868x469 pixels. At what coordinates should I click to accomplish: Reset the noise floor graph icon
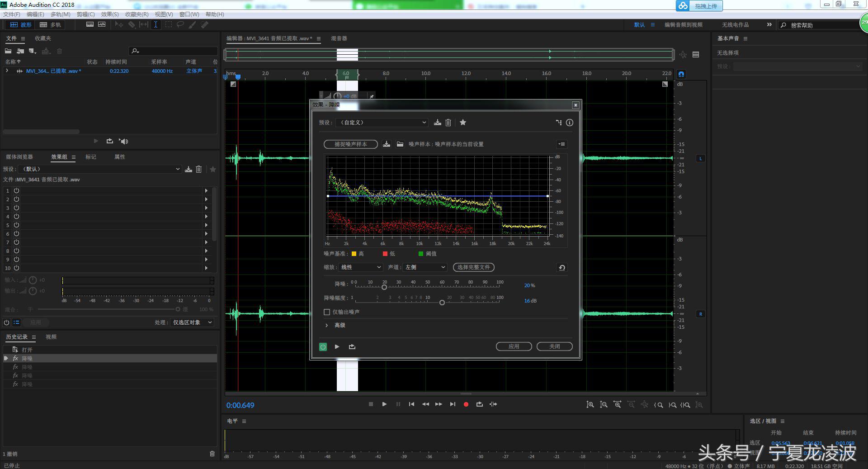point(561,267)
